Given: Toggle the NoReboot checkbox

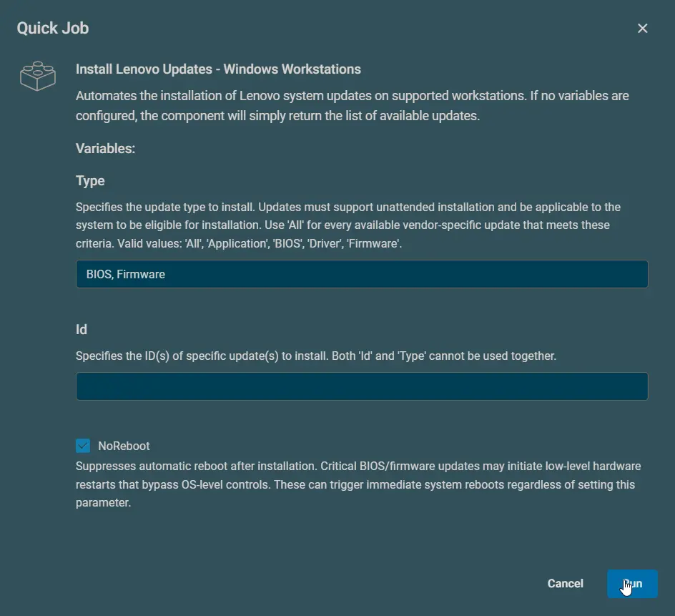Looking at the screenshot, I should pyautogui.click(x=83, y=446).
